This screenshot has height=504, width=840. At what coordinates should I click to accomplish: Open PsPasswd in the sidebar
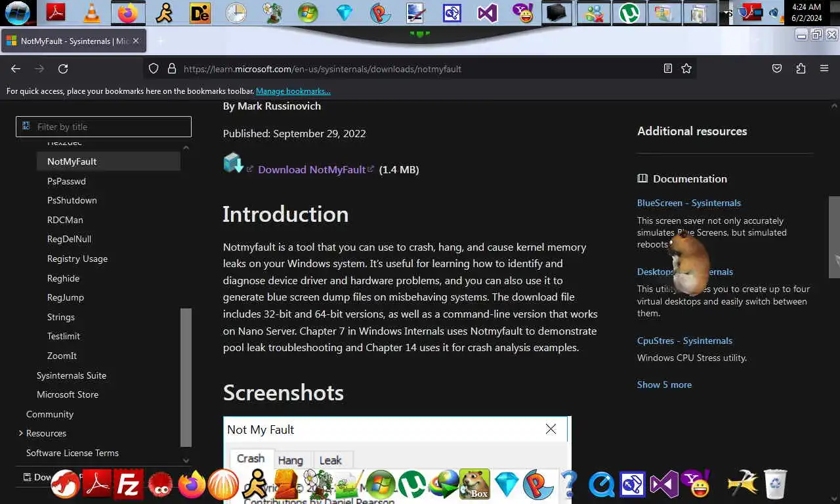click(66, 181)
